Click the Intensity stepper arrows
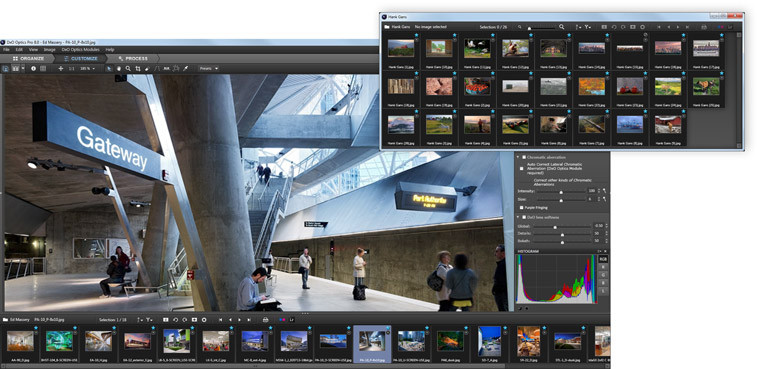Screen dimensions: 757x369 (x=599, y=191)
